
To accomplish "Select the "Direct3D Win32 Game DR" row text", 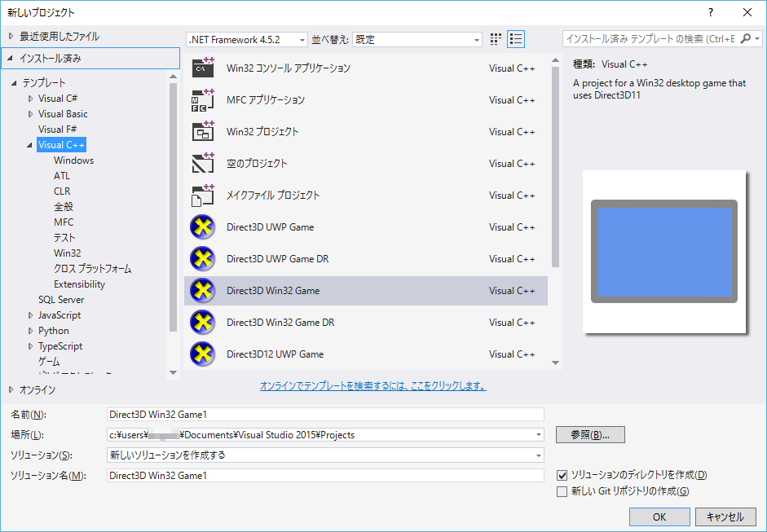I will pos(280,323).
